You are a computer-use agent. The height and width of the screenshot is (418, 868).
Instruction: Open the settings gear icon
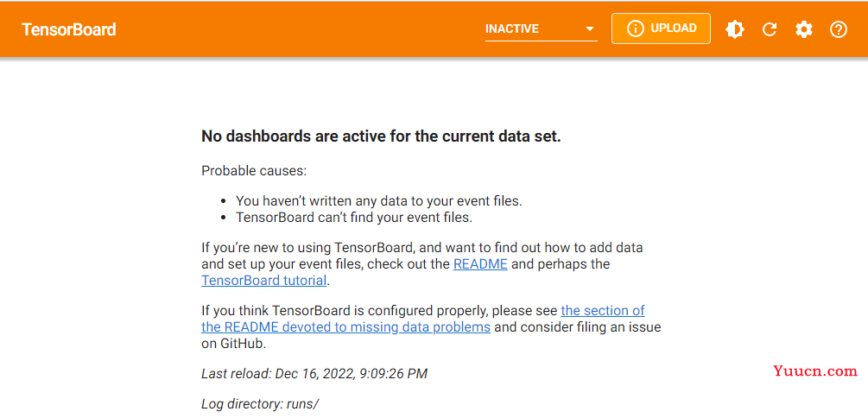point(804,28)
